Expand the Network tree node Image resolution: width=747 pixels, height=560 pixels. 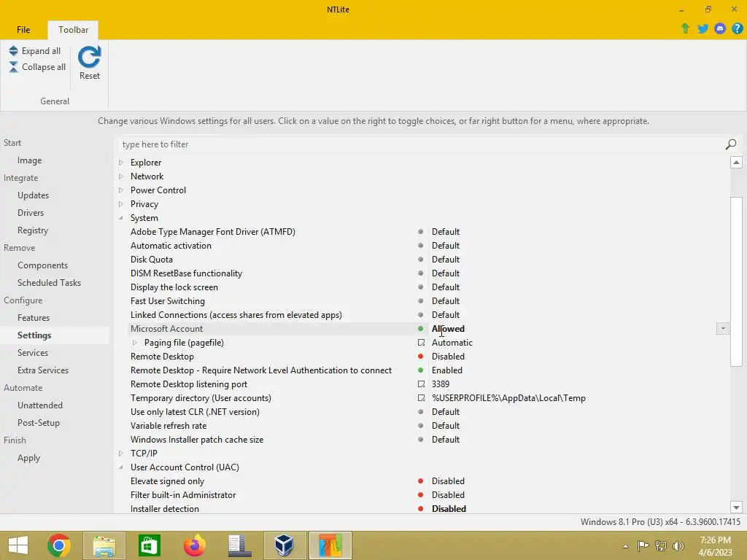(x=121, y=176)
